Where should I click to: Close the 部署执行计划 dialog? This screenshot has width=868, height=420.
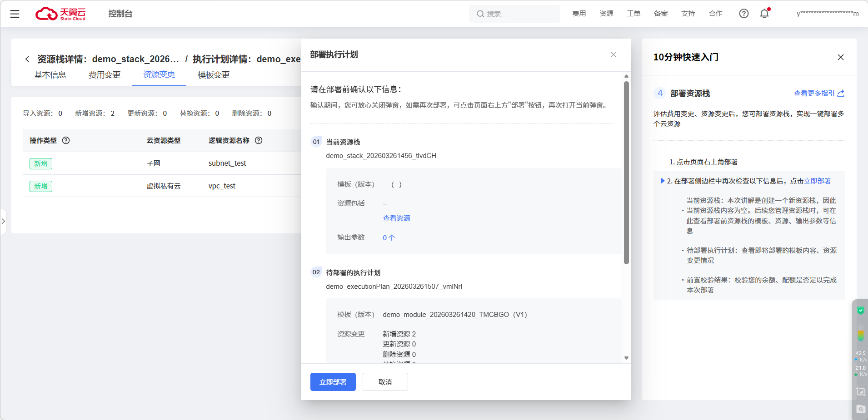(613, 54)
